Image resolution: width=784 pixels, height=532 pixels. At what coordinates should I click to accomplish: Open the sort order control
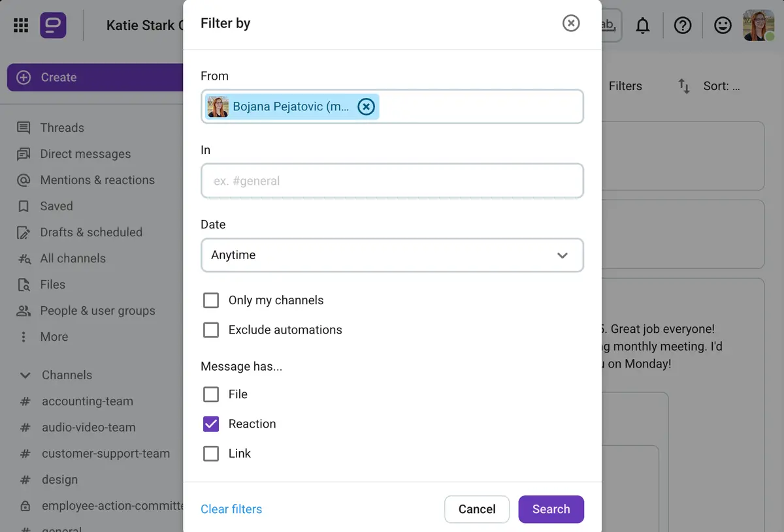click(x=683, y=86)
